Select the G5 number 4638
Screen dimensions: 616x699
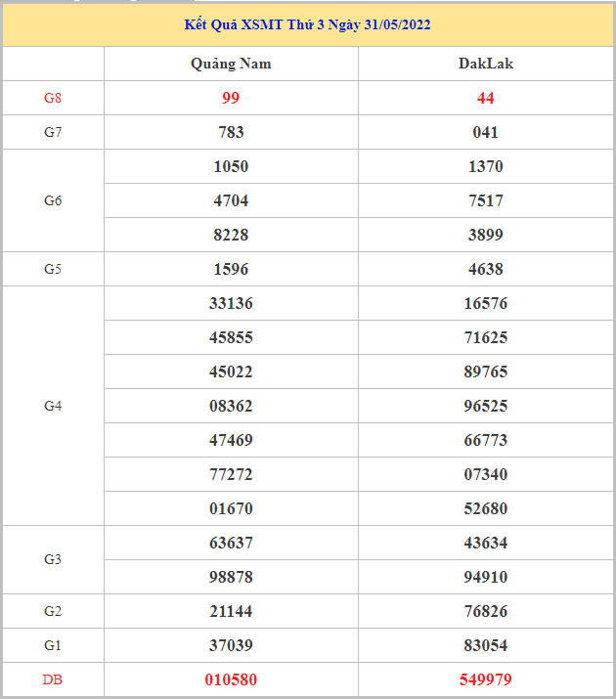pos(485,269)
